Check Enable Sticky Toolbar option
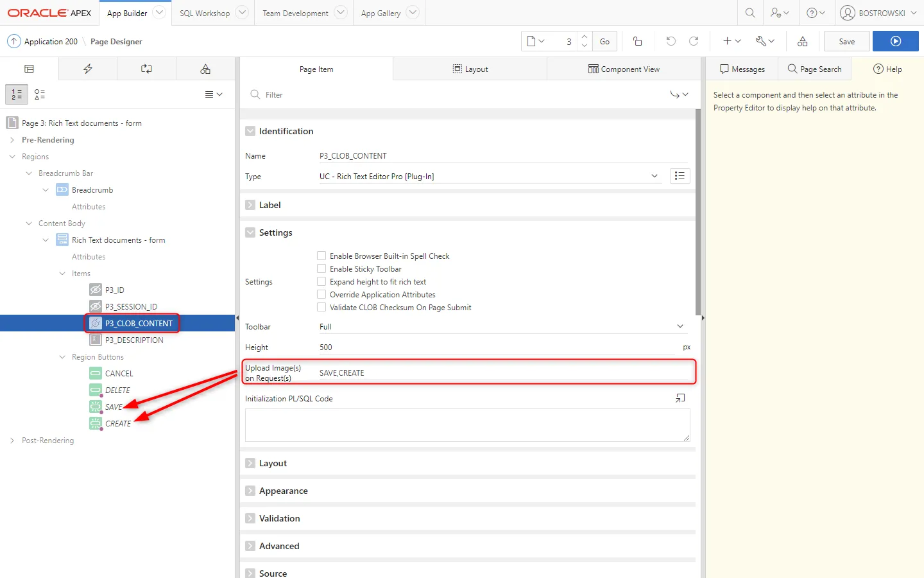 pyautogui.click(x=321, y=268)
